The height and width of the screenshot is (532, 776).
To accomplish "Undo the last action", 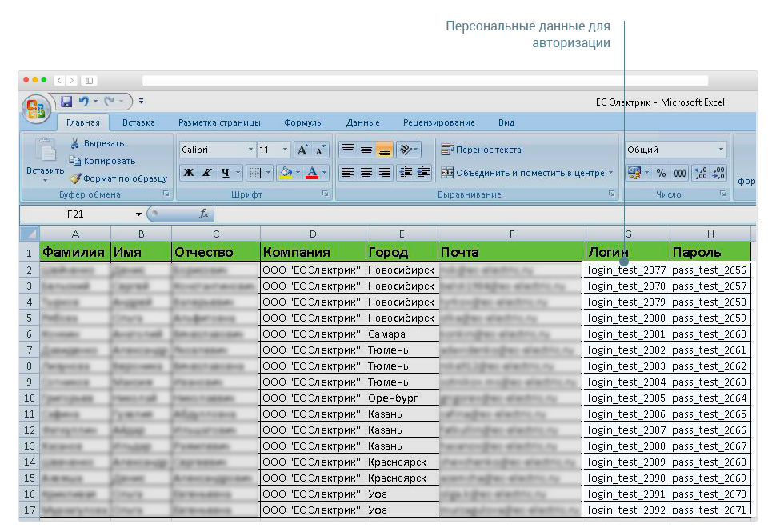I will click(84, 102).
